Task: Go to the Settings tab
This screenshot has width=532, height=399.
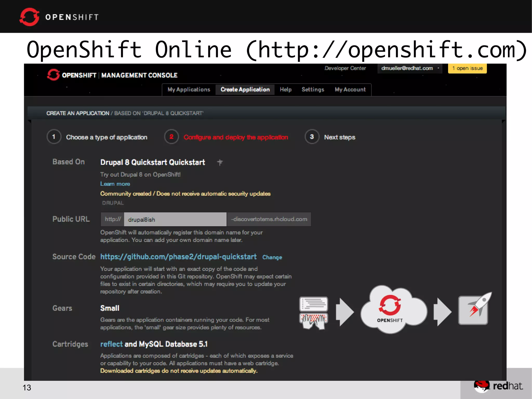Action: click(x=313, y=89)
